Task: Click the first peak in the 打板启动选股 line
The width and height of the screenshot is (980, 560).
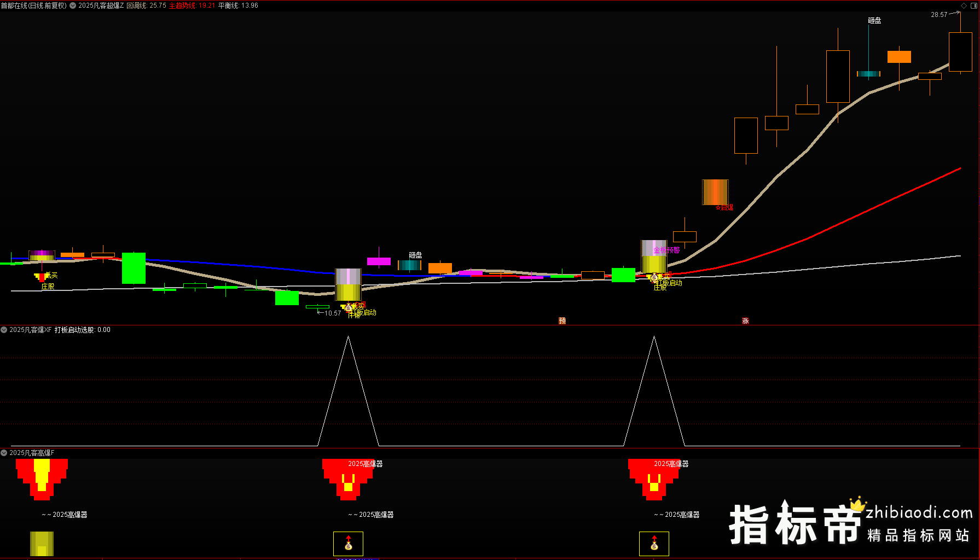Action: pyautogui.click(x=348, y=337)
